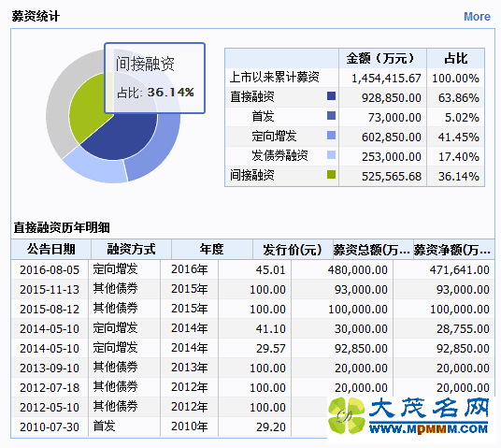
Task: Sort by 融资方式 column header
Action: [x=131, y=249]
